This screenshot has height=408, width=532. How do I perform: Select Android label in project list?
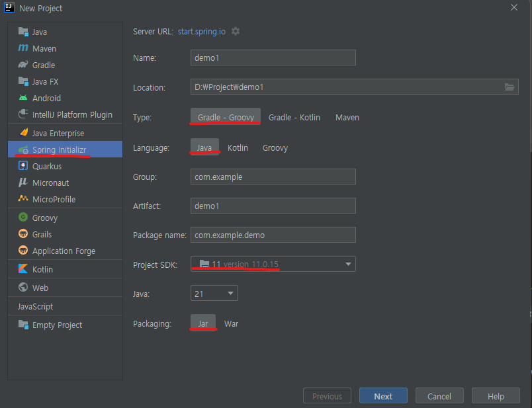pos(46,98)
